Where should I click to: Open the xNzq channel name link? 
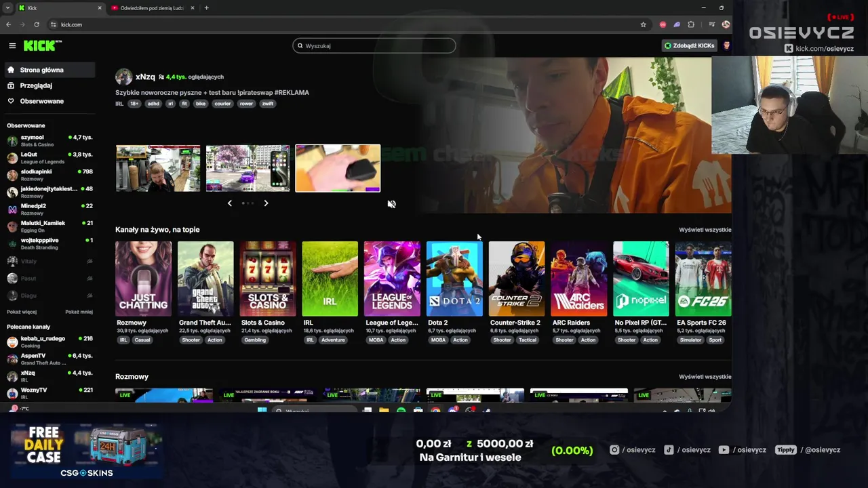(145, 77)
